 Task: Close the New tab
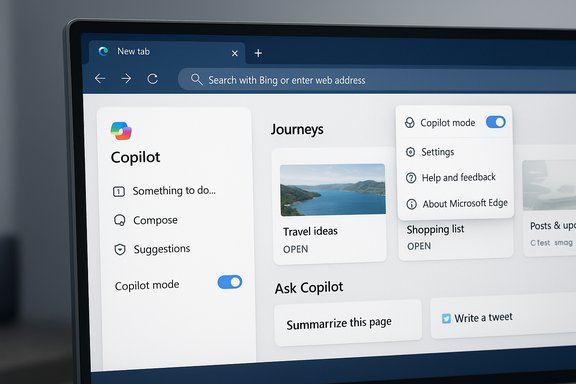[x=235, y=54]
